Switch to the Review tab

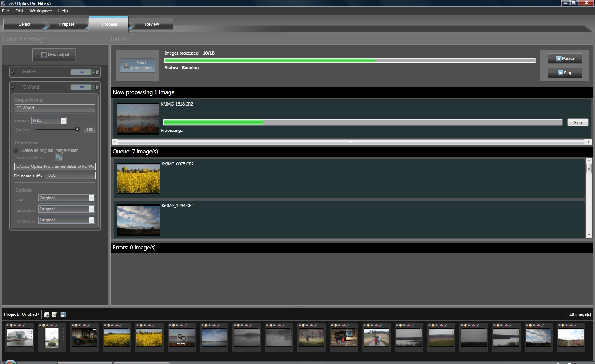point(152,24)
